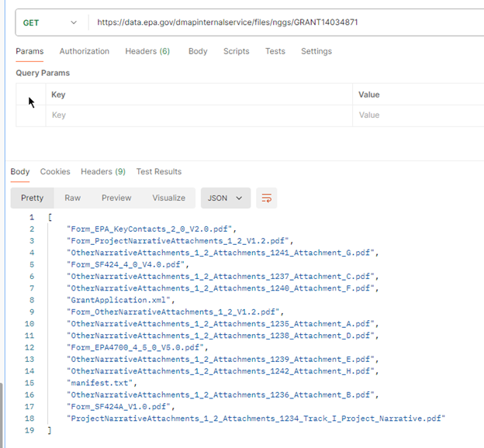The width and height of the screenshot is (484, 448).
Task: Click the Track_I_Project_Narrative.pdf line
Action: 256,419
